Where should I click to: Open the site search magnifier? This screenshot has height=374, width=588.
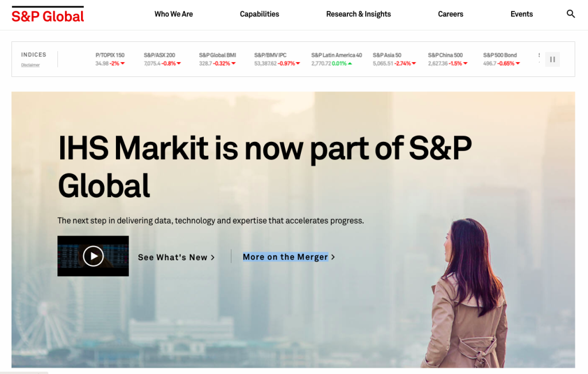click(570, 14)
